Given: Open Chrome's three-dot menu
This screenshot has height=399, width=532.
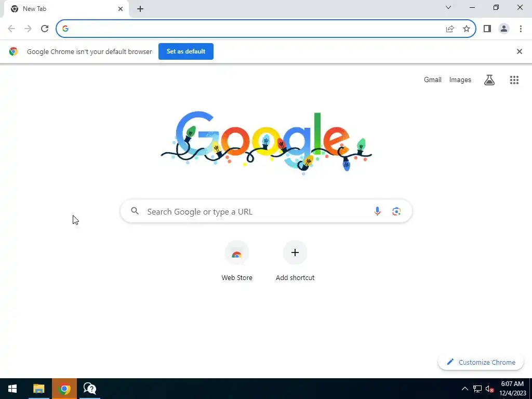Looking at the screenshot, I should (521, 29).
